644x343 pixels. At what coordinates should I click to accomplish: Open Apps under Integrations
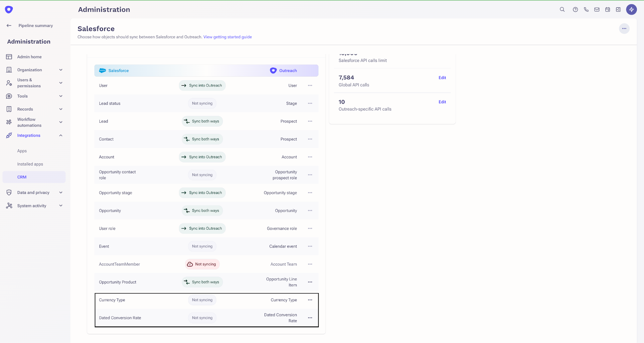pos(22,151)
